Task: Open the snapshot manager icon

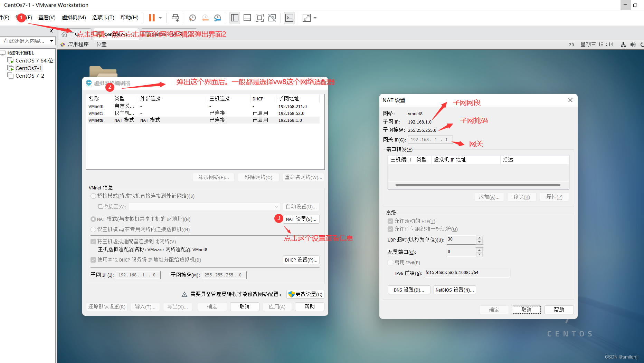Action: [217, 18]
